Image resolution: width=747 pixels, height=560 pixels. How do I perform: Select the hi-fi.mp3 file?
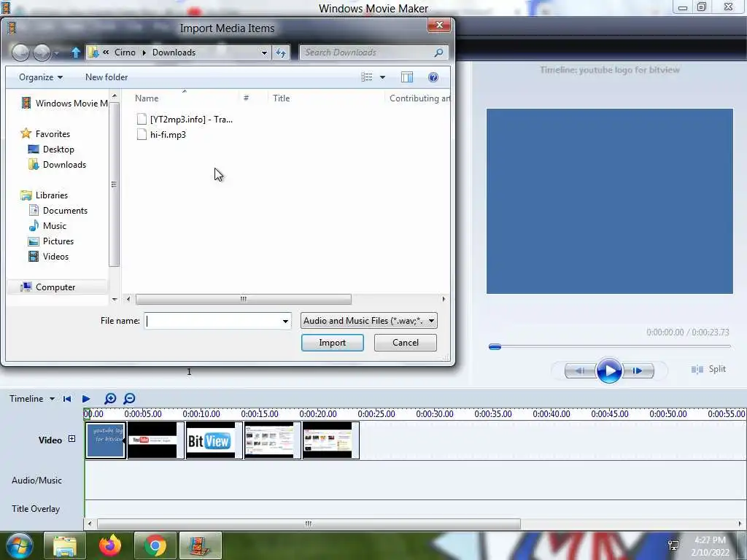point(161,135)
